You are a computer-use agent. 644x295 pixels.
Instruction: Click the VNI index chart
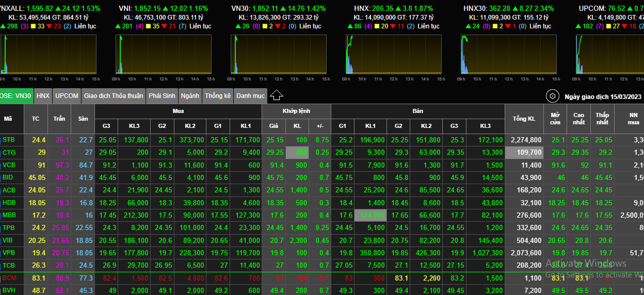point(163,54)
